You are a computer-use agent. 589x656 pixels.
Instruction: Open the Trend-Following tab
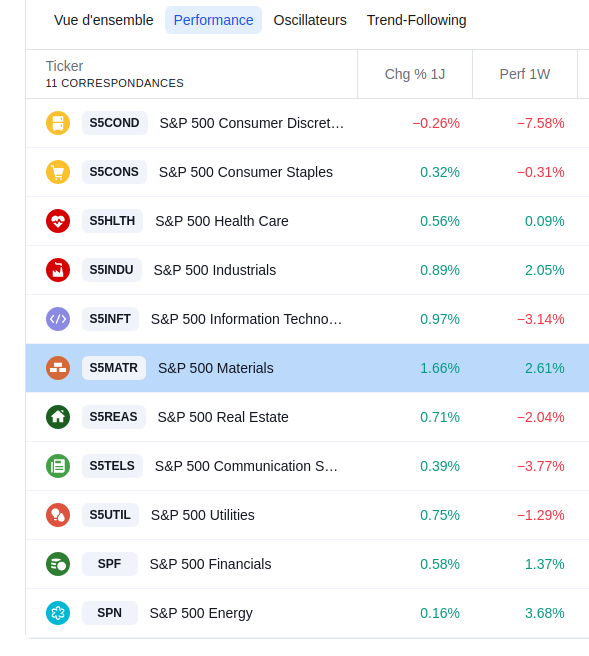pos(417,20)
